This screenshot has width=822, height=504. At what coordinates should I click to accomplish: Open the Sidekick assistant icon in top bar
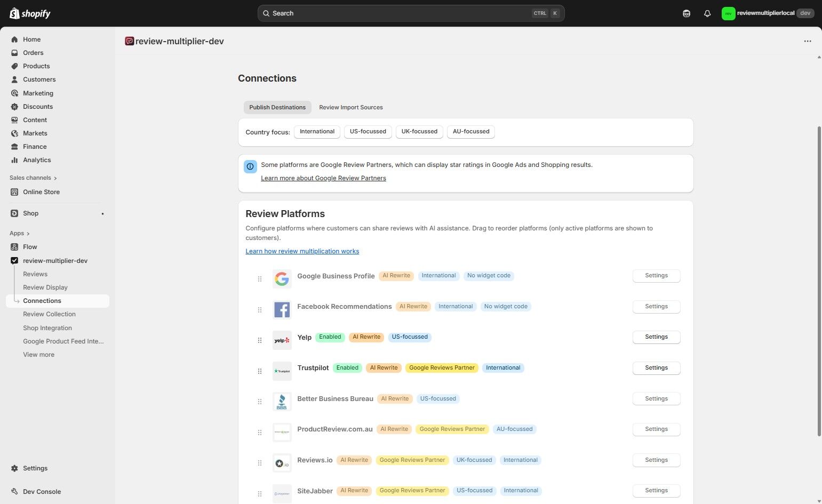(x=687, y=13)
